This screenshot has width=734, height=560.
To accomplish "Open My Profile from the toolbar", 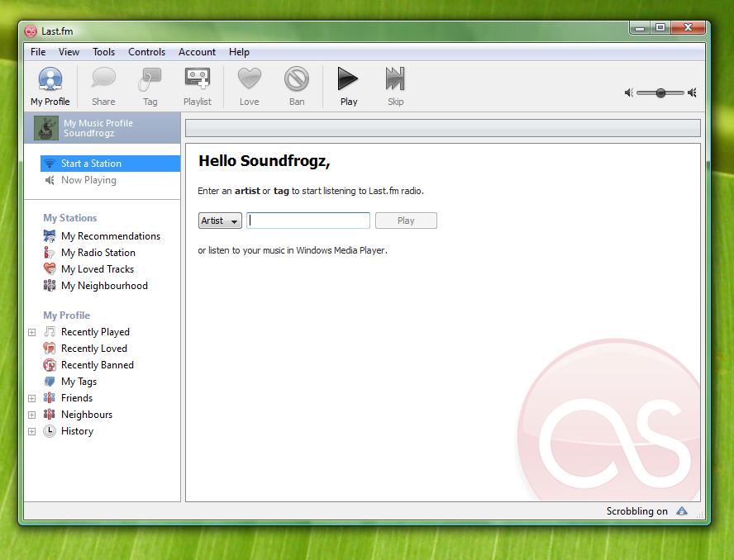I will [50, 86].
